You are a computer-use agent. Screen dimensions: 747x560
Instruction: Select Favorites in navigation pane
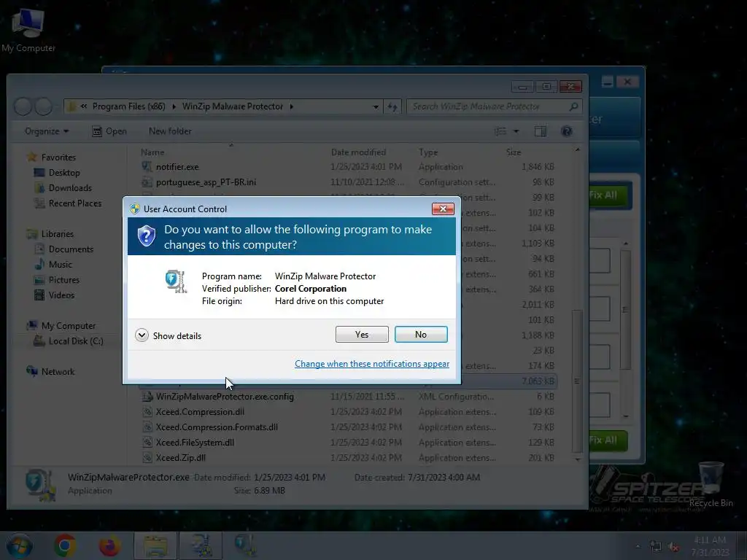click(58, 157)
